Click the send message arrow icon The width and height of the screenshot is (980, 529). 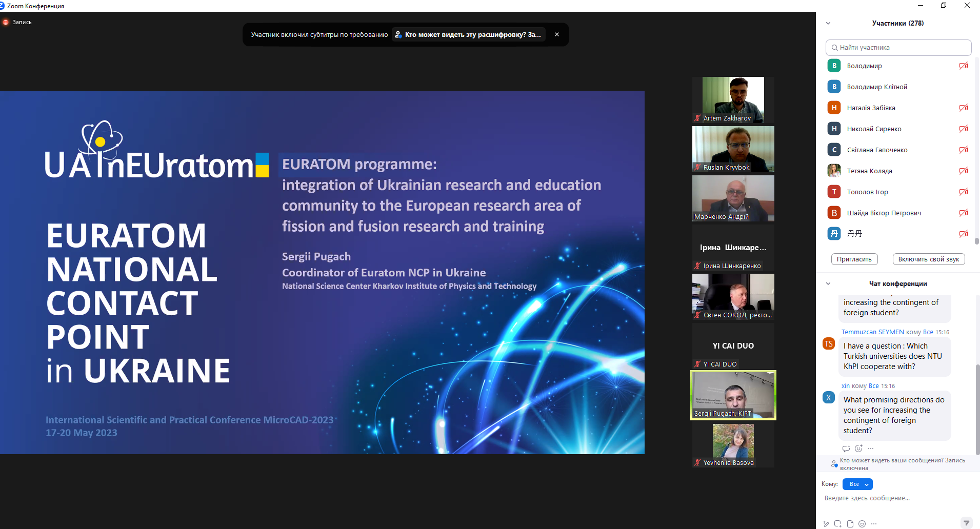coord(966,523)
